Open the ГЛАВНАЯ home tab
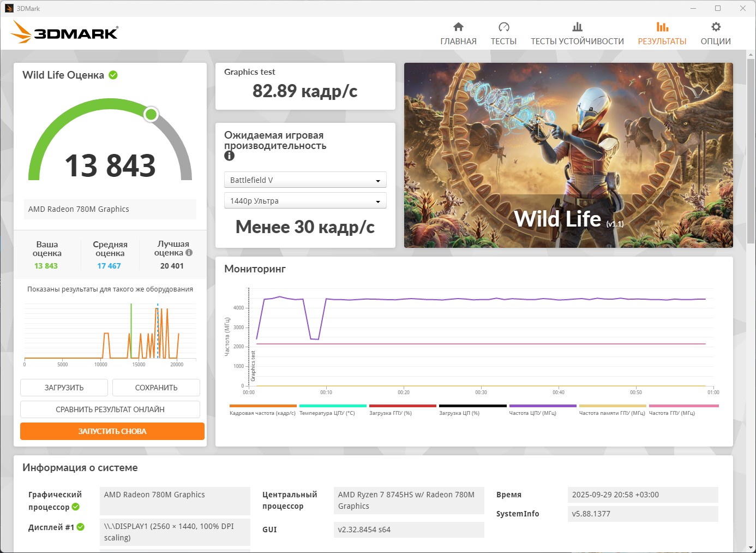Viewport: 756px width, 553px height. 458,34
